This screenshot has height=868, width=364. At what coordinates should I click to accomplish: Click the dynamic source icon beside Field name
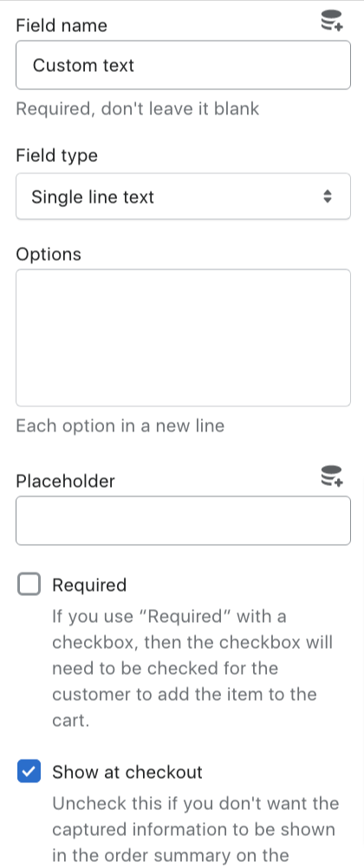[332, 21]
